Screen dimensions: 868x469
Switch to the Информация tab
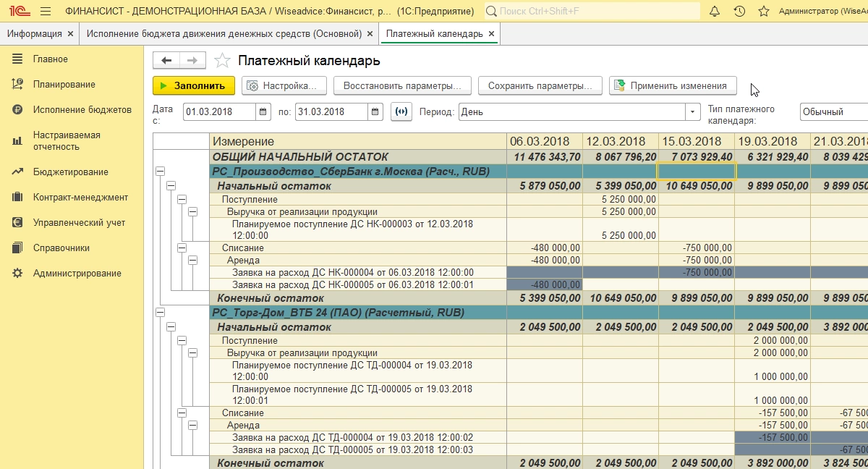click(35, 34)
